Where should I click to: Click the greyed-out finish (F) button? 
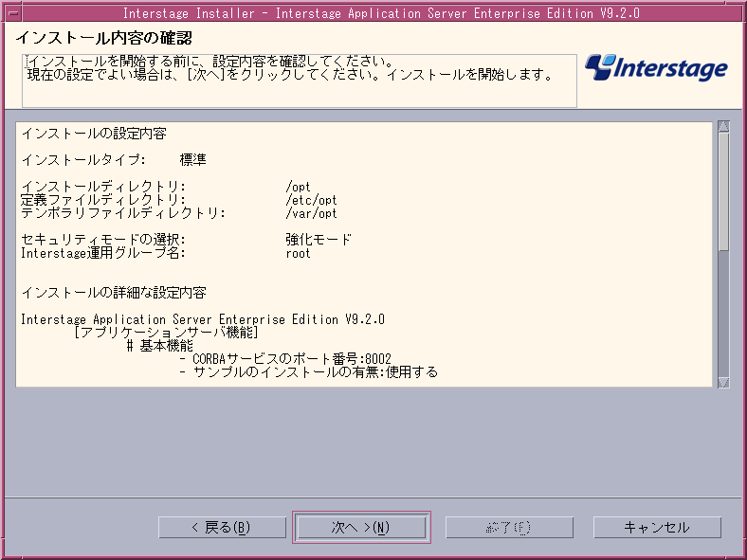click(509, 527)
